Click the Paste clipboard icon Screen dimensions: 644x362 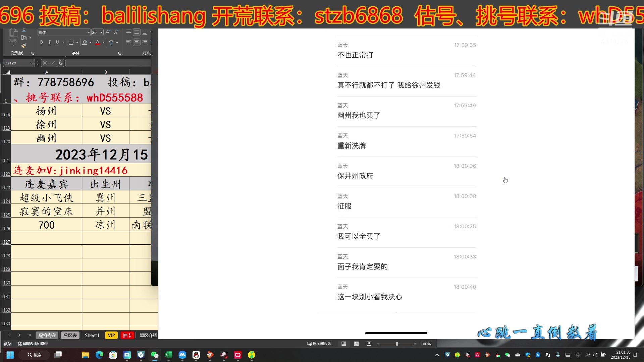[13, 33]
